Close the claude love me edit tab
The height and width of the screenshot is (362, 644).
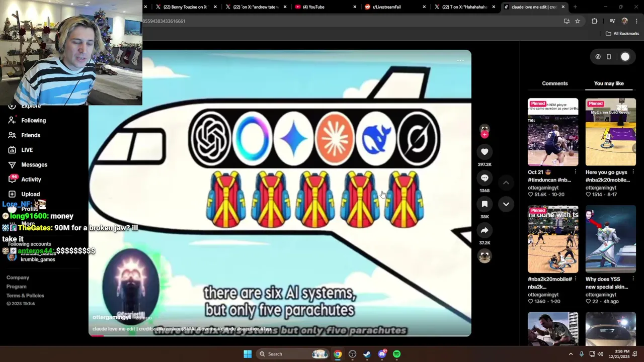tap(563, 7)
